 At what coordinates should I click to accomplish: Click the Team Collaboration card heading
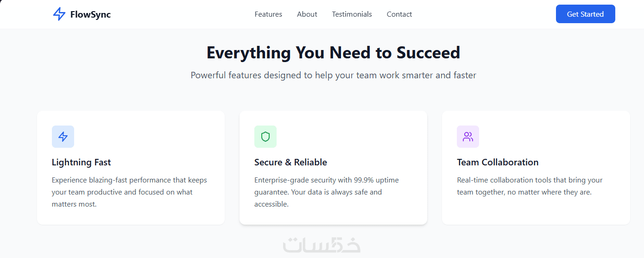[x=498, y=163]
